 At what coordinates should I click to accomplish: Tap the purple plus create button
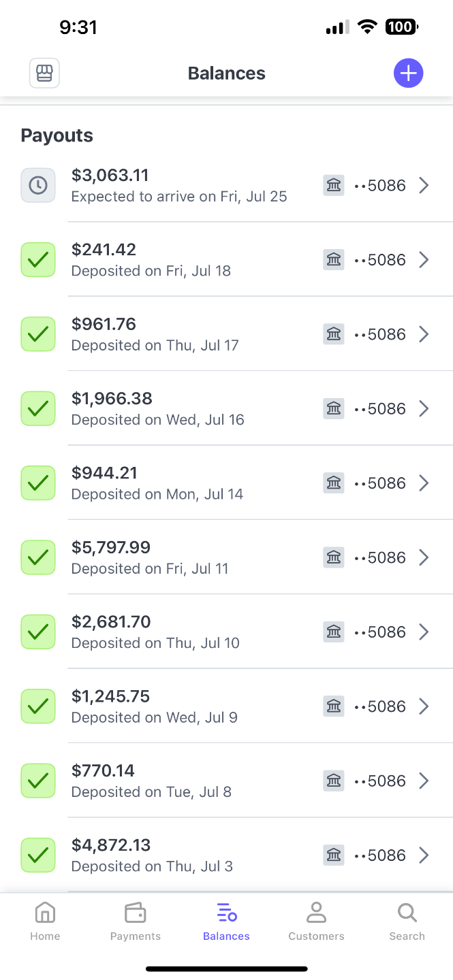tap(408, 73)
